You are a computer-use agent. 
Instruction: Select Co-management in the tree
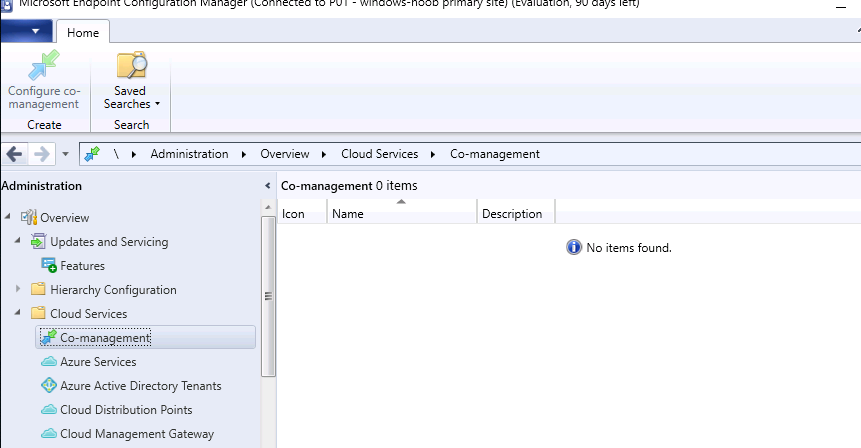tap(105, 338)
